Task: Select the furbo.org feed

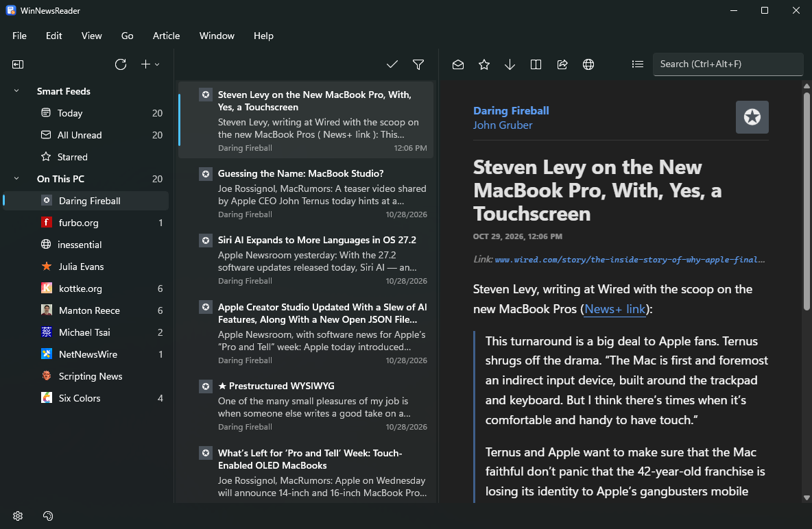Action: [86, 223]
